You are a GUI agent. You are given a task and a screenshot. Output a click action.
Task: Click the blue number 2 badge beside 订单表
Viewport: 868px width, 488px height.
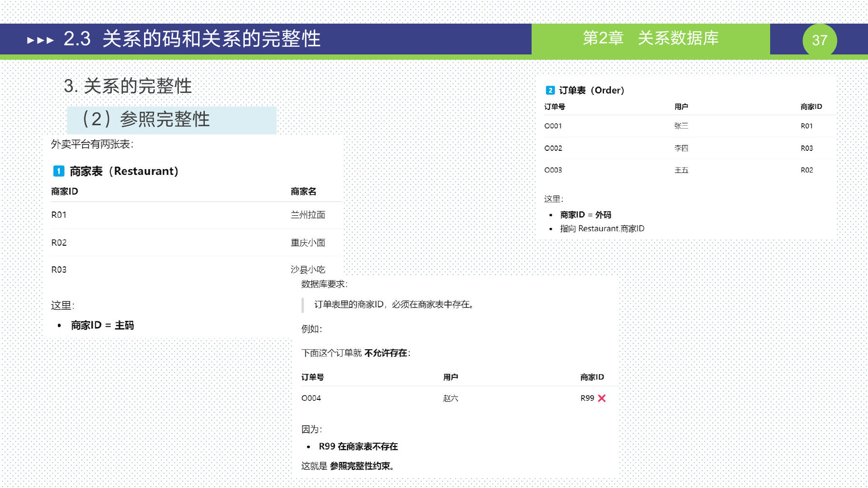click(x=550, y=90)
